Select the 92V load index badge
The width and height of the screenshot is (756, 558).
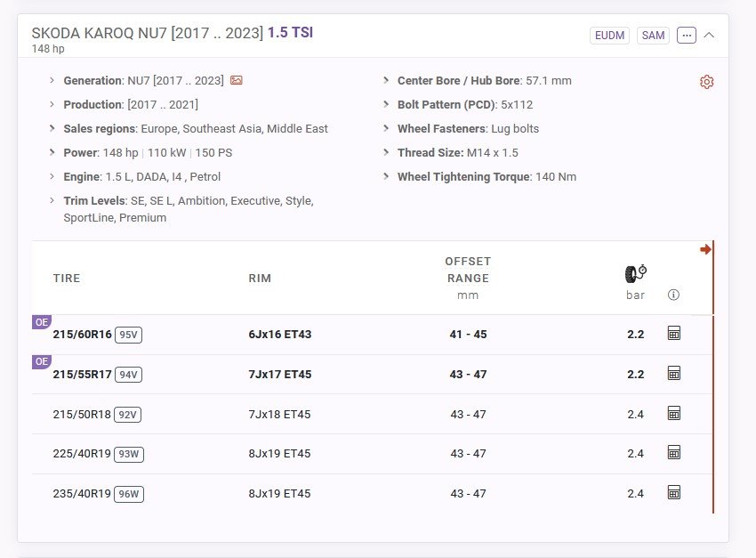pos(128,415)
